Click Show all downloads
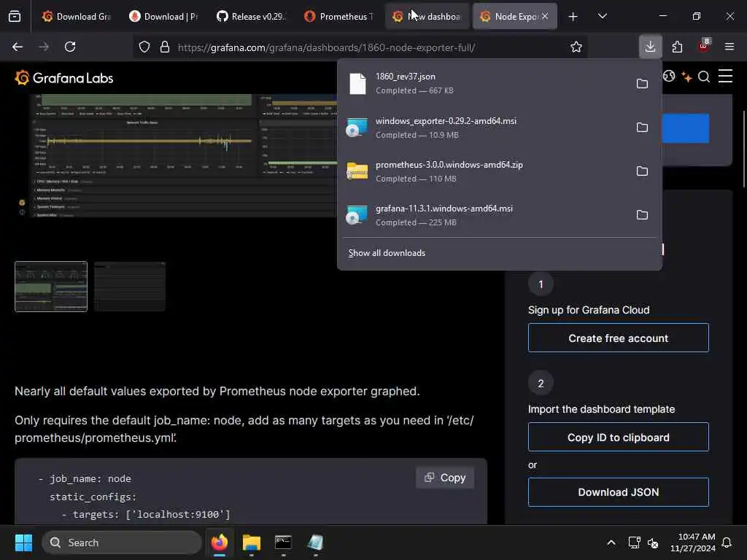Screen dimensions: 747x560 click(x=387, y=253)
